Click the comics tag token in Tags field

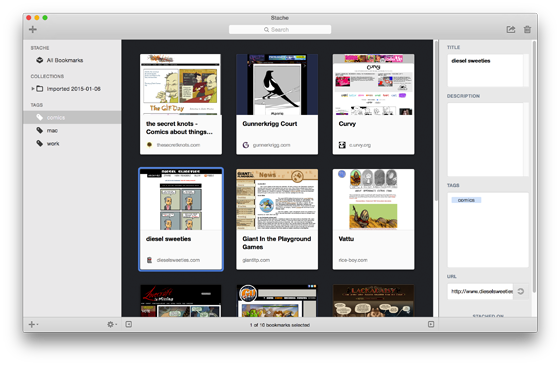pos(466,200)
